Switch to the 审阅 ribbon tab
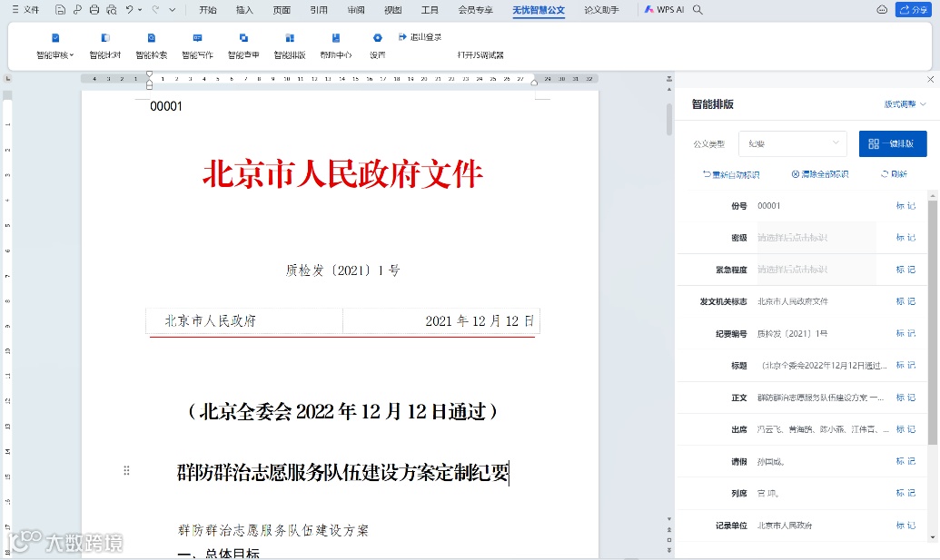Screen dimensions: 940x560 (354, 11)
